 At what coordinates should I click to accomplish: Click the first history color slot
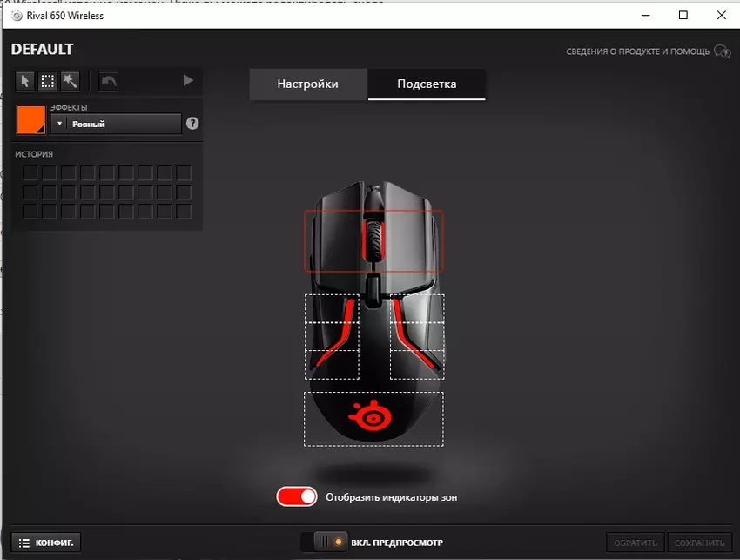point(30,173)
